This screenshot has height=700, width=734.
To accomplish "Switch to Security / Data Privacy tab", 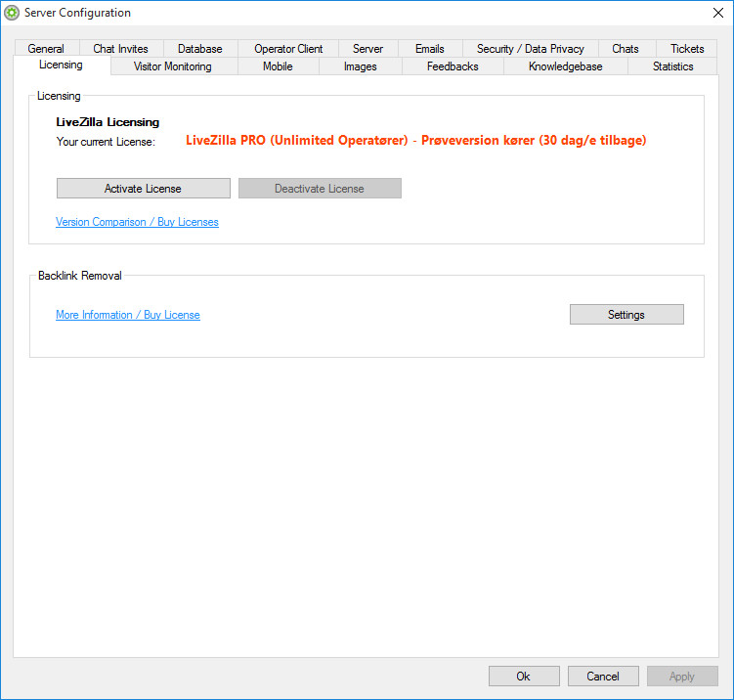I will tap(531, 49).
